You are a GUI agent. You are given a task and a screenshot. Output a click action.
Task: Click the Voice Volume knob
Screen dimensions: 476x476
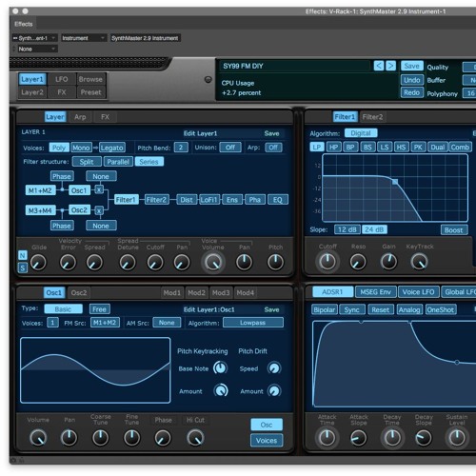point(213,262)
